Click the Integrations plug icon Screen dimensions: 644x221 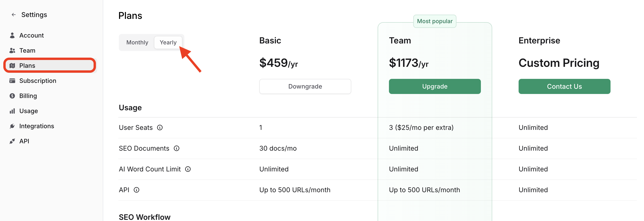tap(12, 126)
